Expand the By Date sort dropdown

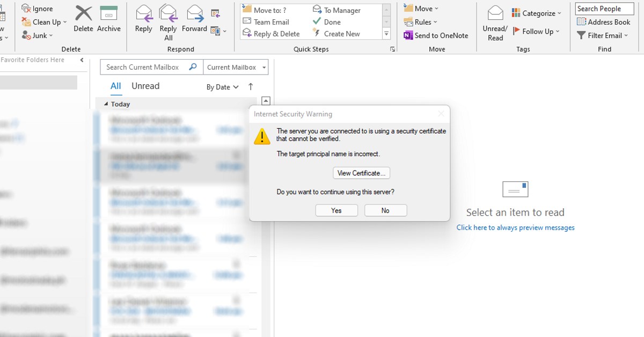coord(222,86)
